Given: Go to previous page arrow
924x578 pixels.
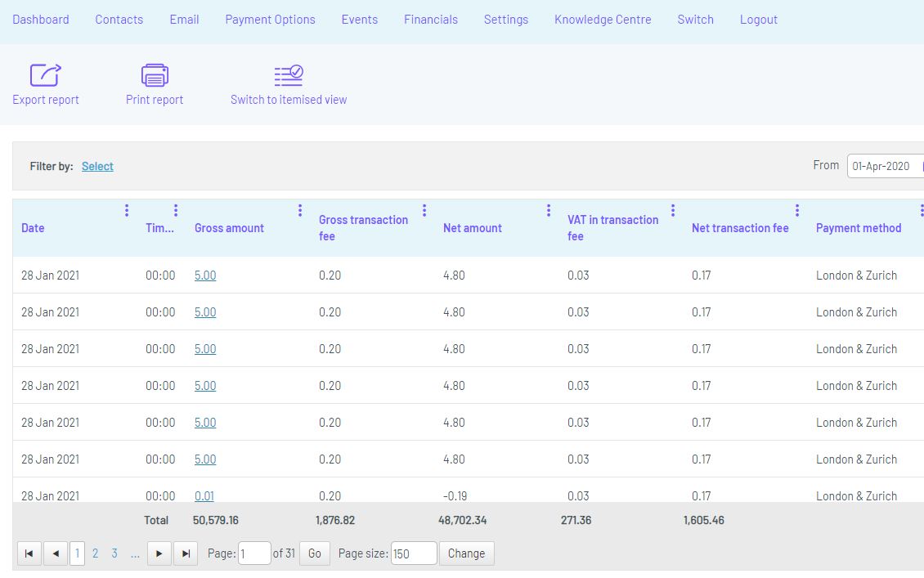Looking at the screenshot, I should (56, 553).
